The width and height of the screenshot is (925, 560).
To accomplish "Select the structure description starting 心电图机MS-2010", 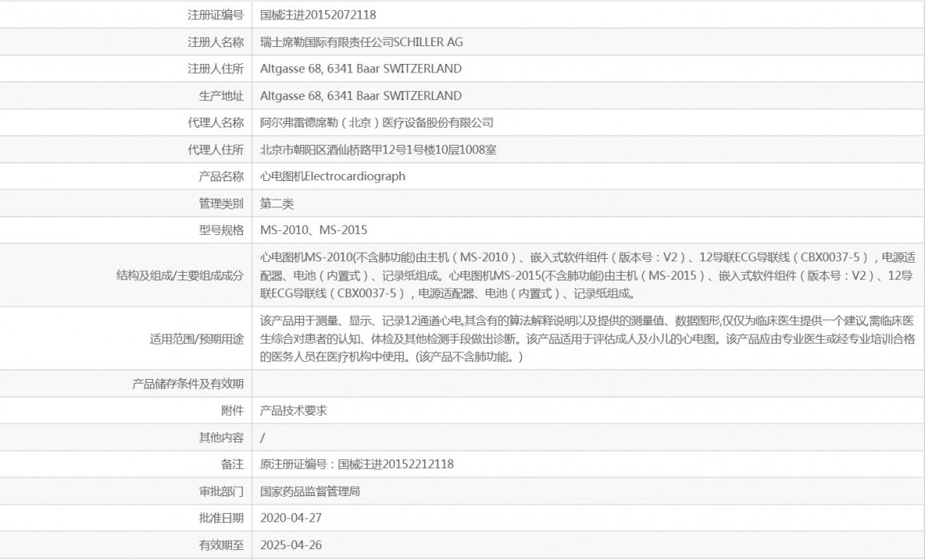I will coord(587,275).
